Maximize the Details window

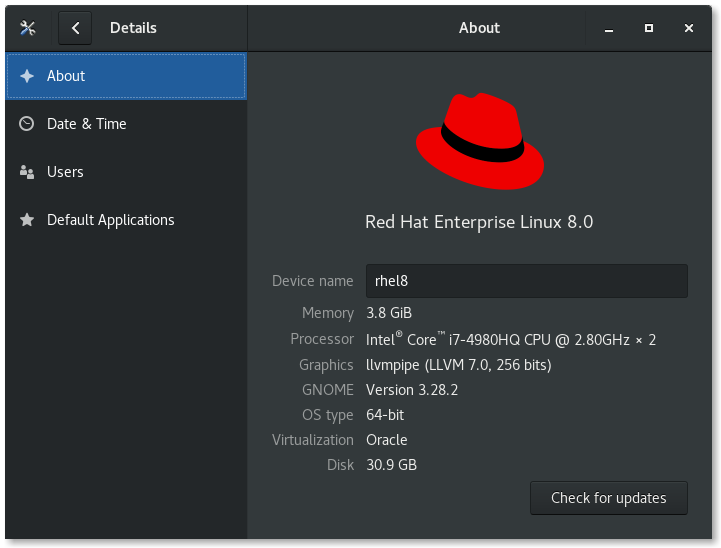pyautogui.click(x=648, y=29)
